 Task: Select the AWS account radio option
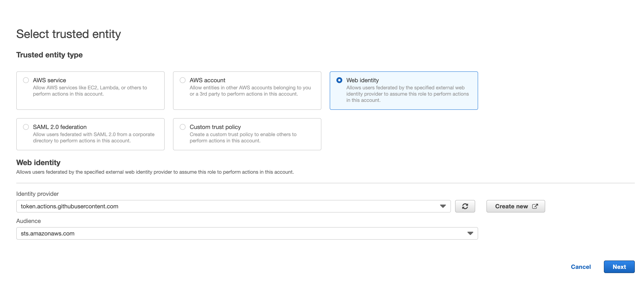[182, 80]
